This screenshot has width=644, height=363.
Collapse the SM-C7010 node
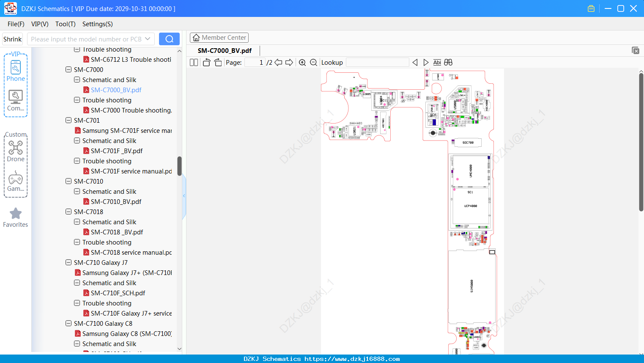[x=69, y=181]
